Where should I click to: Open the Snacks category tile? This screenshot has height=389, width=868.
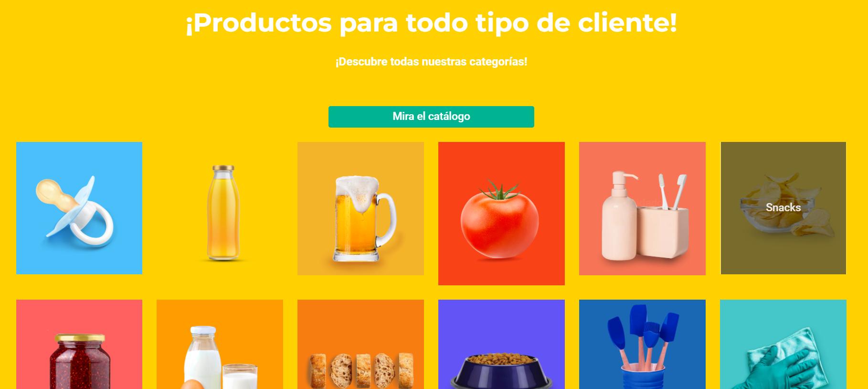(x=783, y=208)
